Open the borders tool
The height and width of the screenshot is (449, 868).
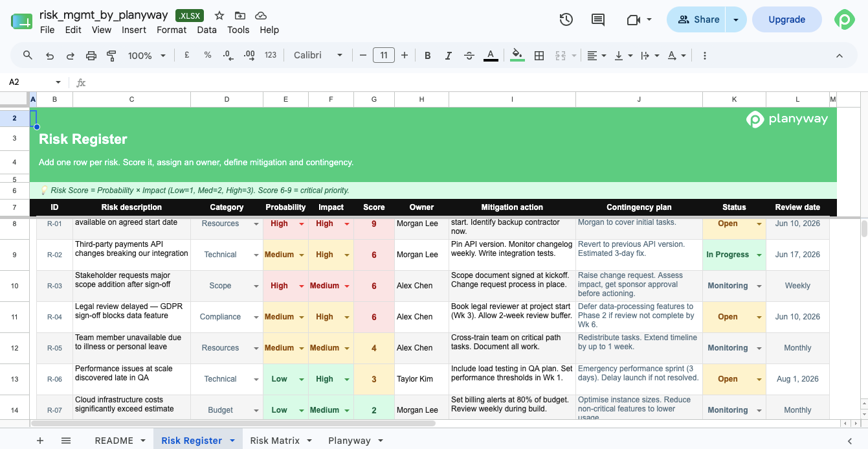point(539,56)
